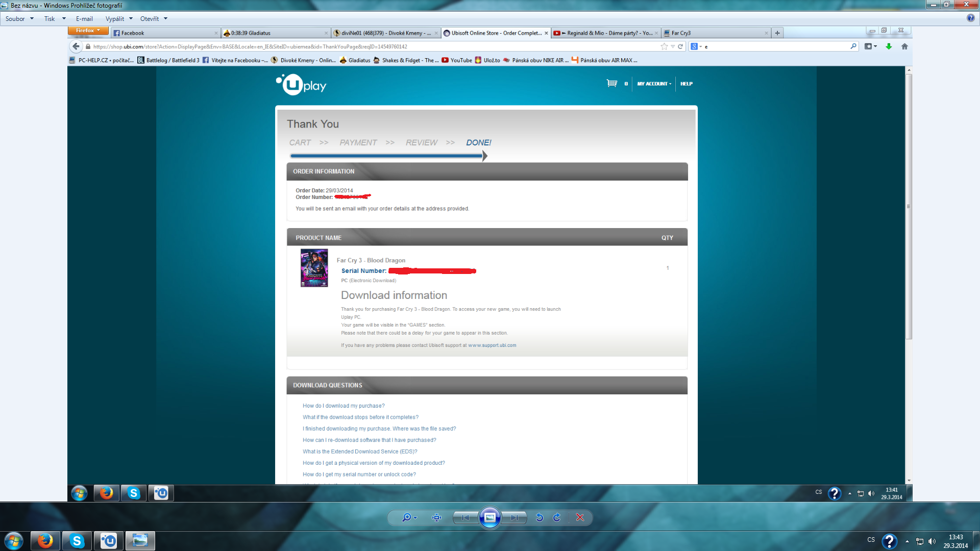980x551 pixels.
Task: Click the Photo Viewer button in the taskbar
Action: pos(140,540)
